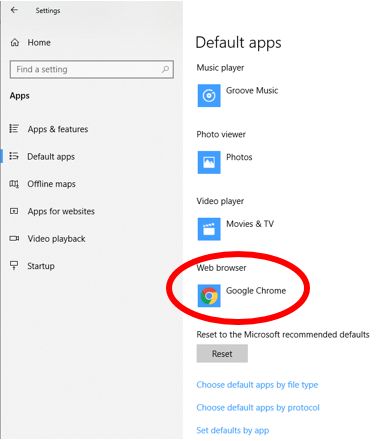Open Home settings label

tap(39, 43)
